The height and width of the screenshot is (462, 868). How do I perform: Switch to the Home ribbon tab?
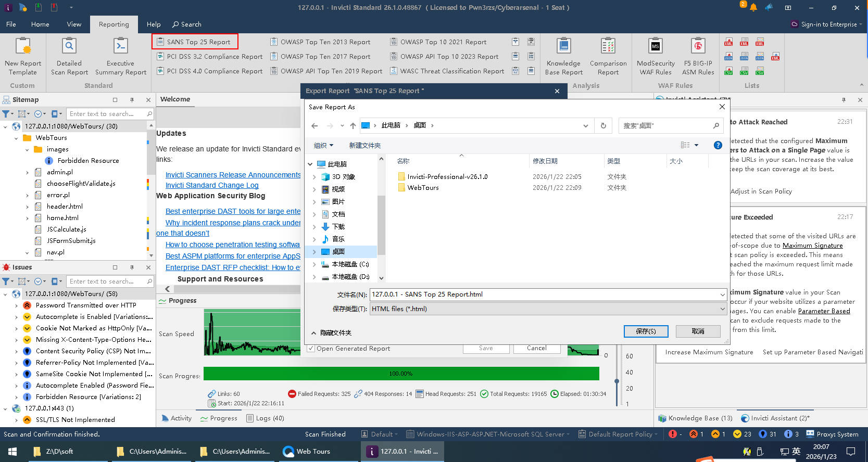pyautogui.click(x=40, y=24)
